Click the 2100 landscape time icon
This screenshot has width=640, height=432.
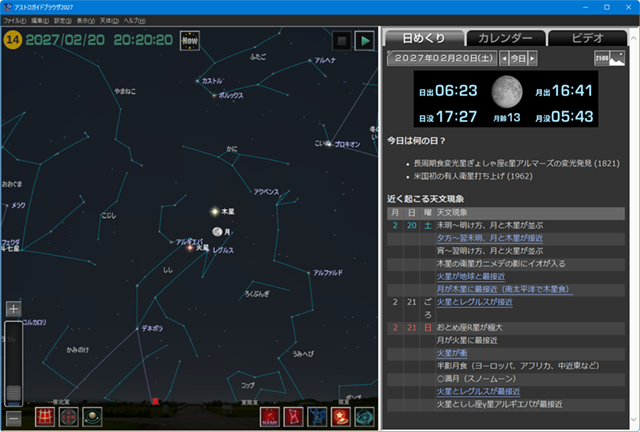coord(609,58)
